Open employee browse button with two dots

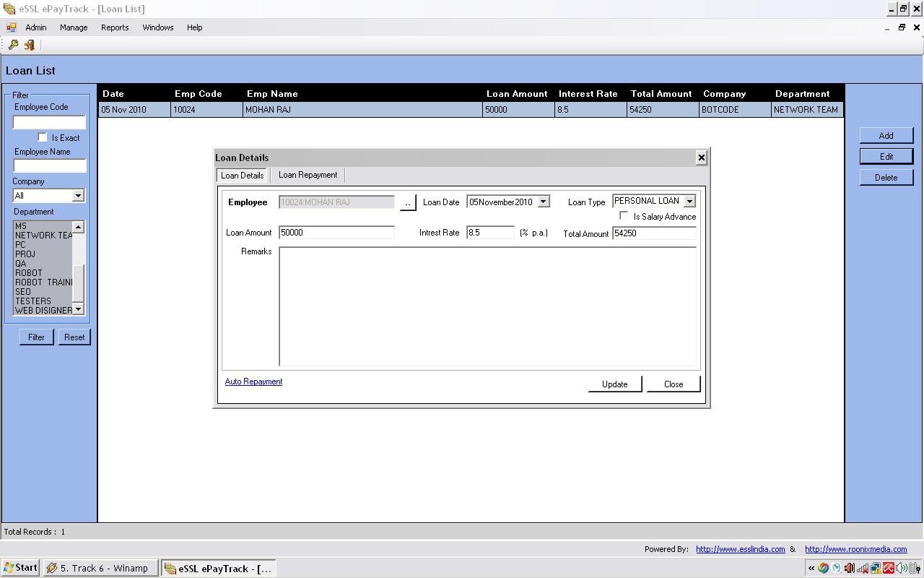coord(408,203)
